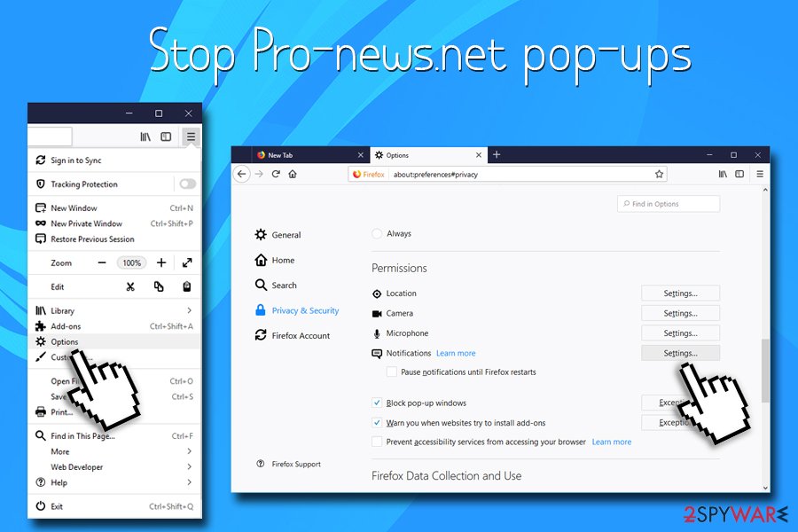798x532 pixels.
Task: Toggle sidebar icon in Options window toolbar
Action: [740, 174]
